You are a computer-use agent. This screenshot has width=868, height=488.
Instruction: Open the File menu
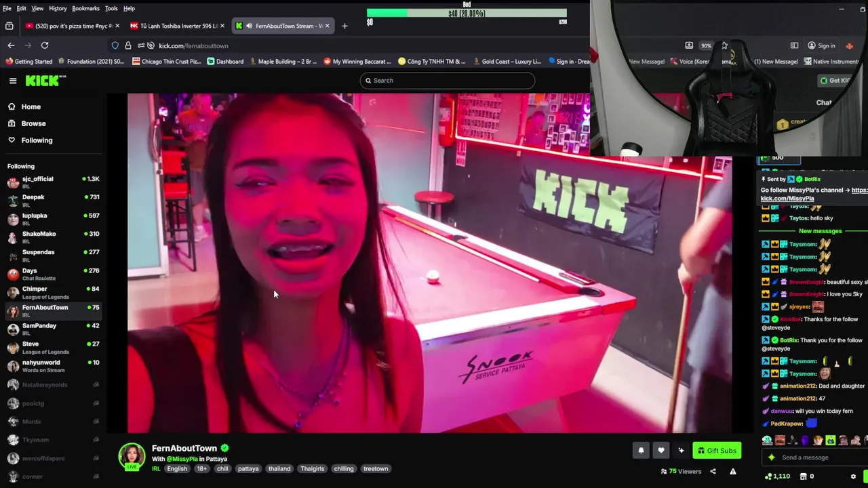pos(7,8)
